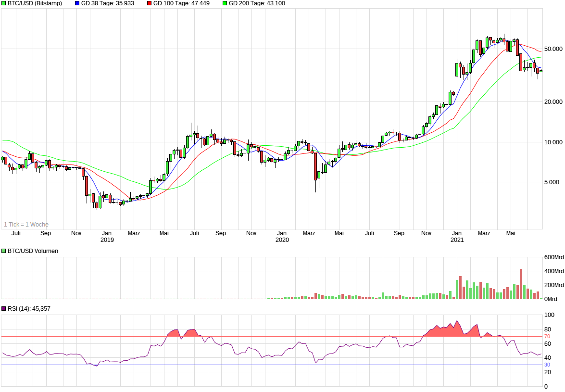The image size is (565, 392).
Task: Click the 5.000 price axis label
Action: coord(552,182)
